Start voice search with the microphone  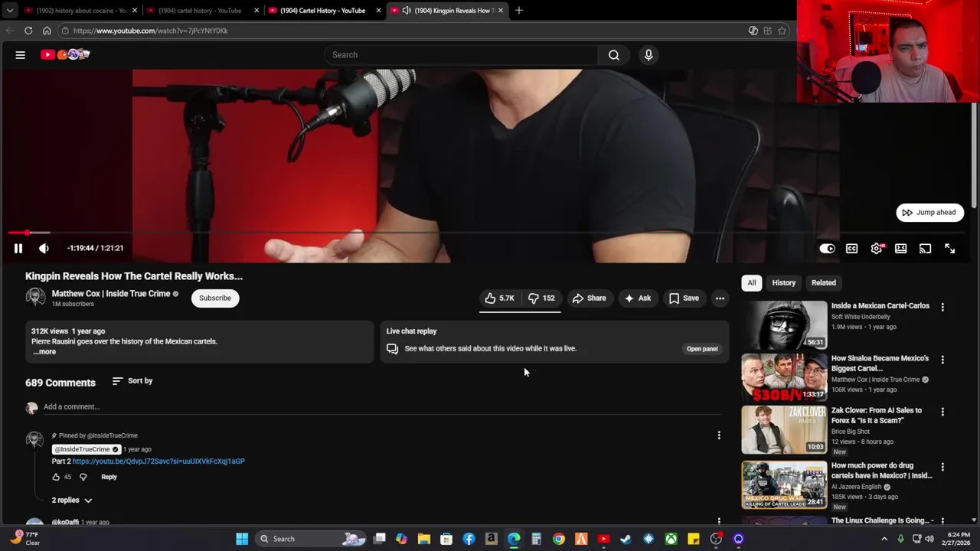[x=648, y=54]
